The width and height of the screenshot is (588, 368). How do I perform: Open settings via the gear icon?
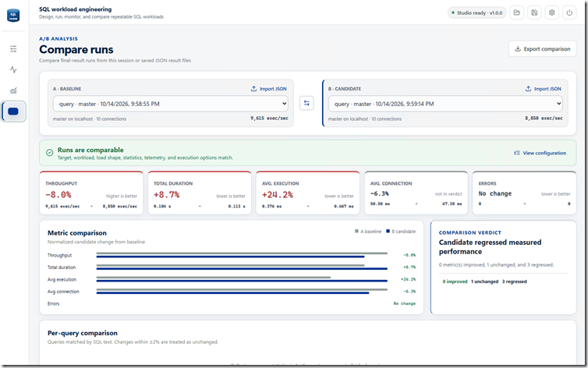coord(551,12)
